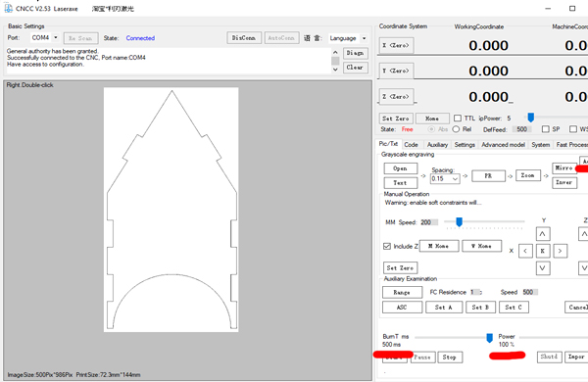The height and width of the screenshot is (382, 588).
Task: Click the CNCC application icon in title bar
Action: [x=8, y=8]
